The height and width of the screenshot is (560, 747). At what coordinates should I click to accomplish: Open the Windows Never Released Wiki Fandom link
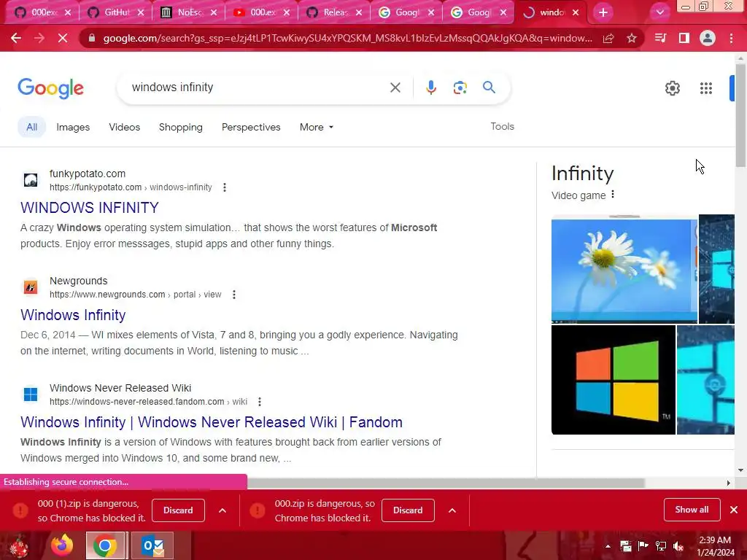pyautogui.click(x=212, y=422)
